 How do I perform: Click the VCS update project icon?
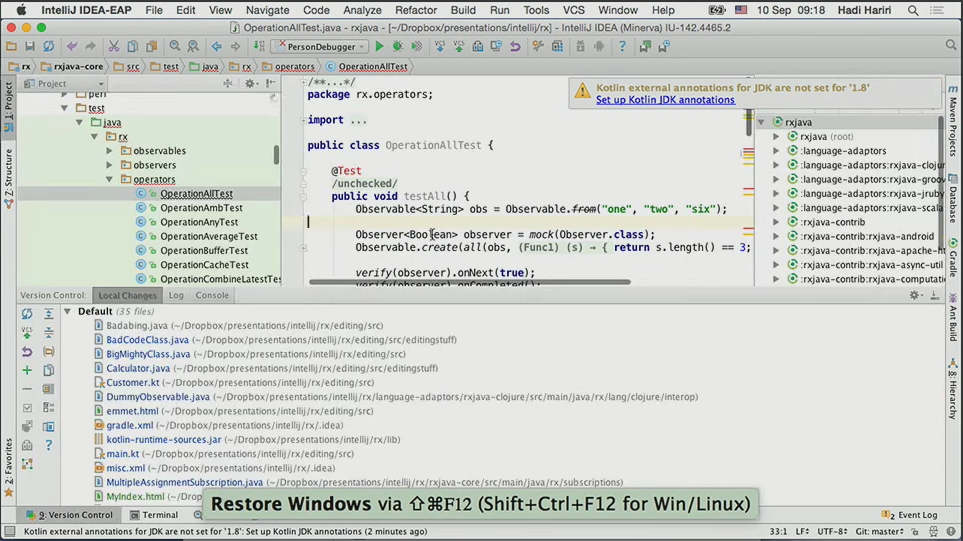(x=440, y=47)
